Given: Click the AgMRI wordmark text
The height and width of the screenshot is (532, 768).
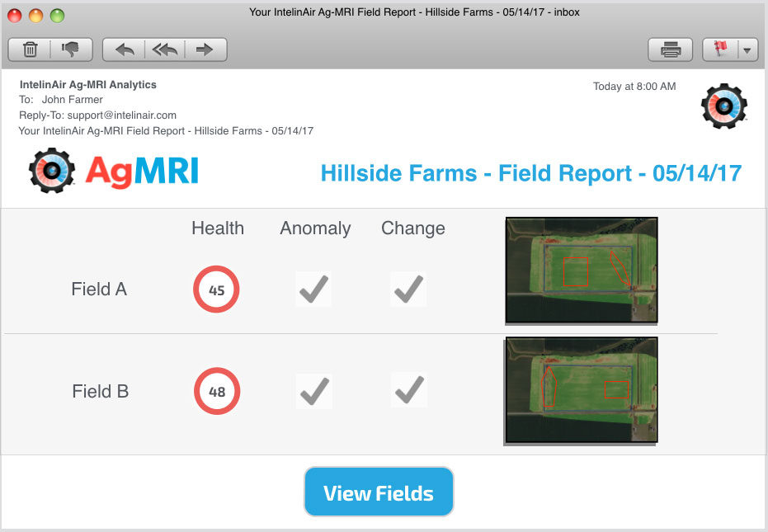Looking at the screenshot, I should click(142, 172).
